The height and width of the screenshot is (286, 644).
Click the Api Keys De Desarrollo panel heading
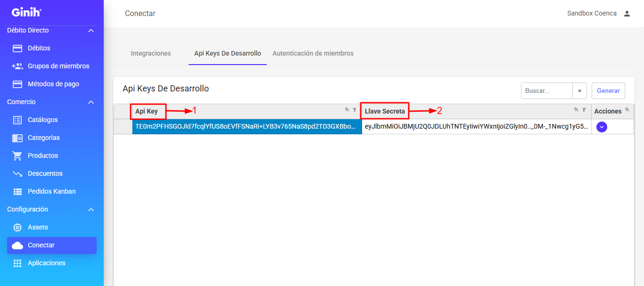(x=165, y=88)
